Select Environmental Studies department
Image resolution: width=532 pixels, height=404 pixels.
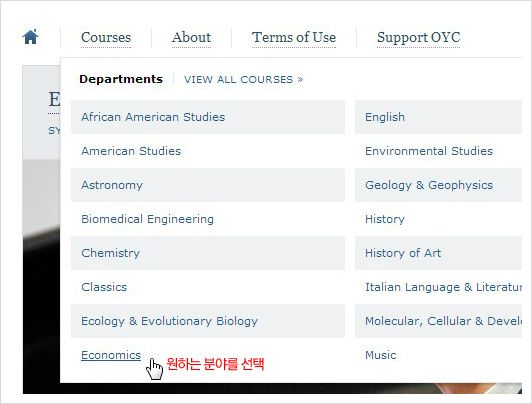438,151
